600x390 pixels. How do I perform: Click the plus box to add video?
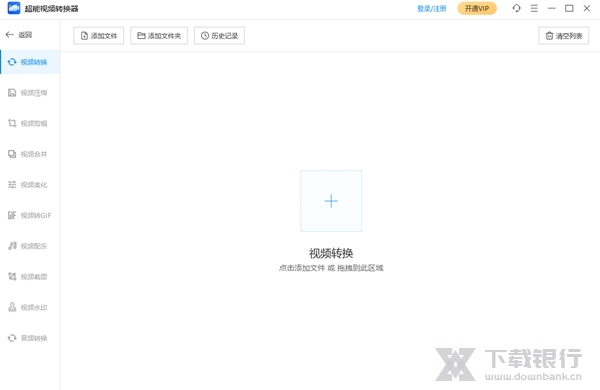pyautogui.click(x=331, y=201)
